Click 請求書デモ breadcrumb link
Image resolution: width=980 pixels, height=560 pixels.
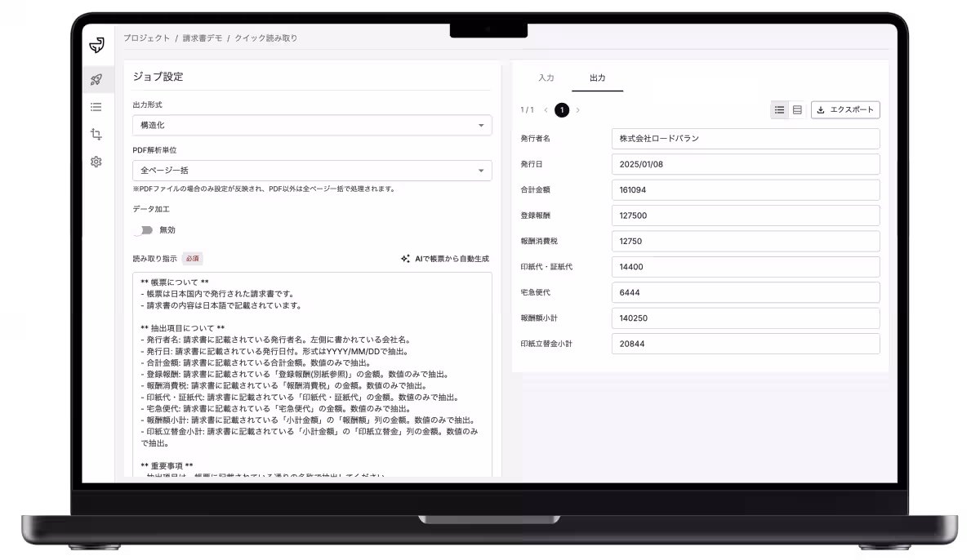coord(203,38)
